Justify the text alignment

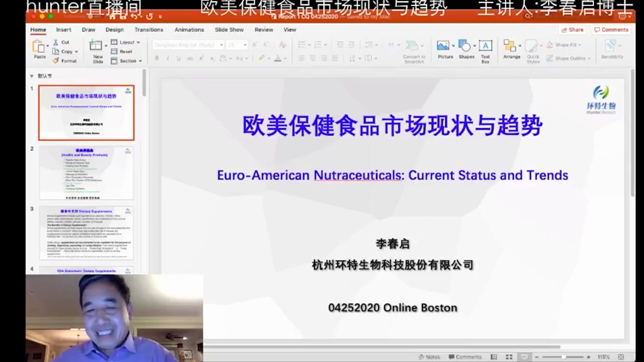click(335, 58)
